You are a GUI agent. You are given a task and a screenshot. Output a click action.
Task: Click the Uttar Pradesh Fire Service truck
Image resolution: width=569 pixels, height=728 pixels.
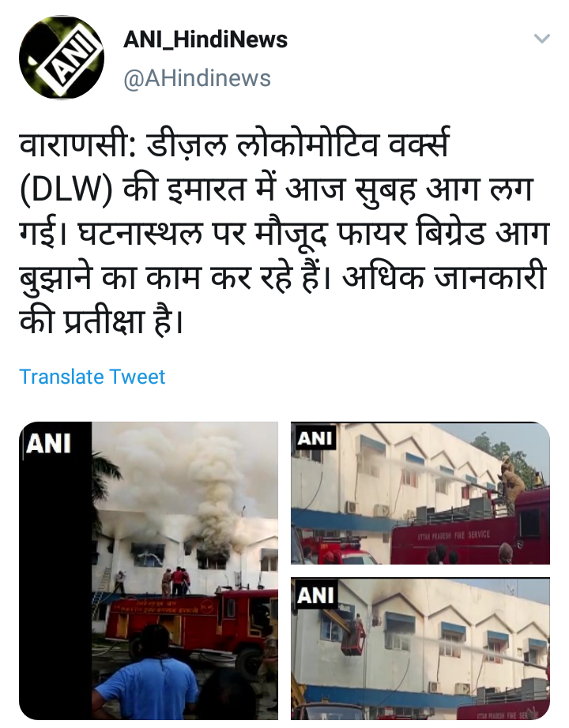click(470, 529)
